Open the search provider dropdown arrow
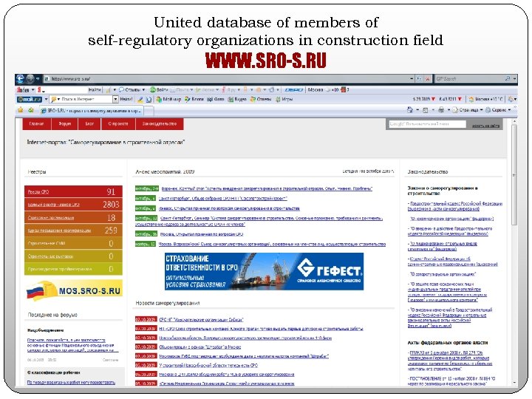The width and height of the screenshot is (532, 399). tap(514, 79)
